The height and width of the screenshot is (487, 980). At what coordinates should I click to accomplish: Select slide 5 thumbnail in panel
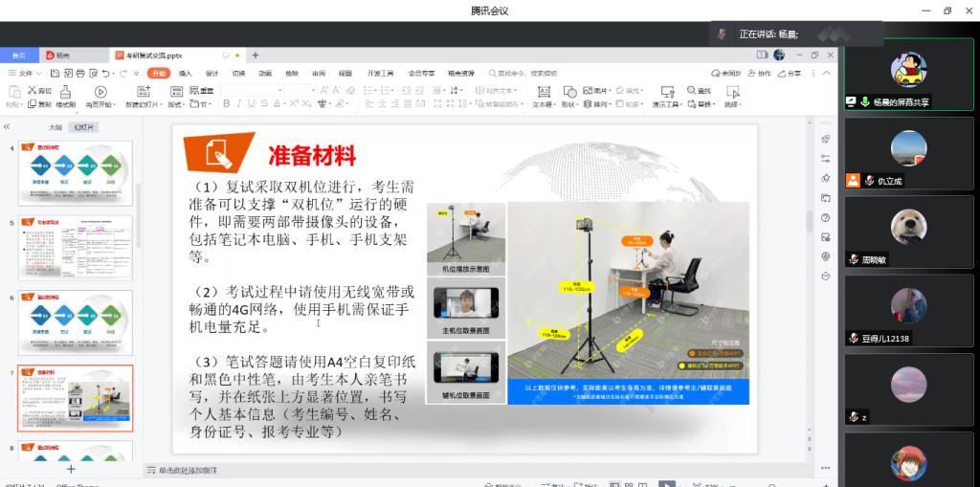pos(76,248)
